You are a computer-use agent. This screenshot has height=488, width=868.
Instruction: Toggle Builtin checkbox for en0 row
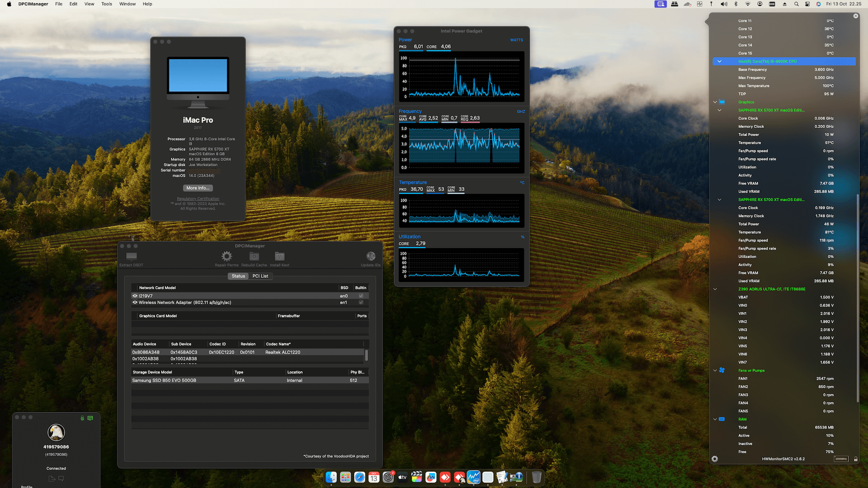(361, 296)
